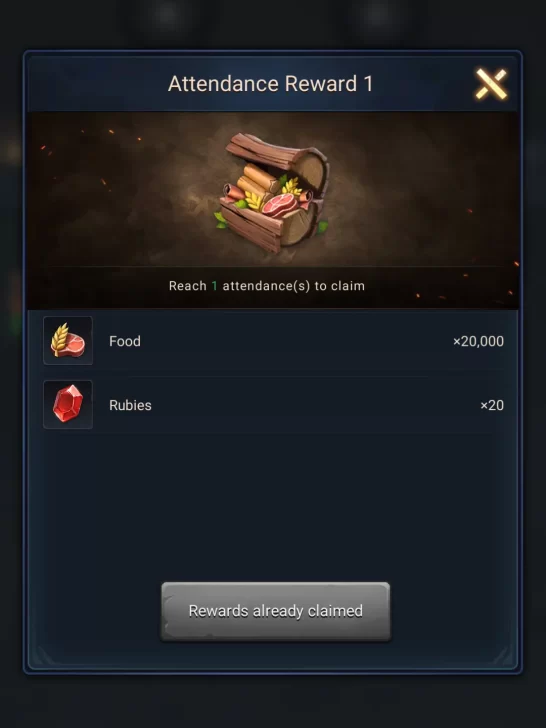Tap the Reach attendance(s) to claim text
This screenshot has height=728, width=546.
tap(267, 286)
